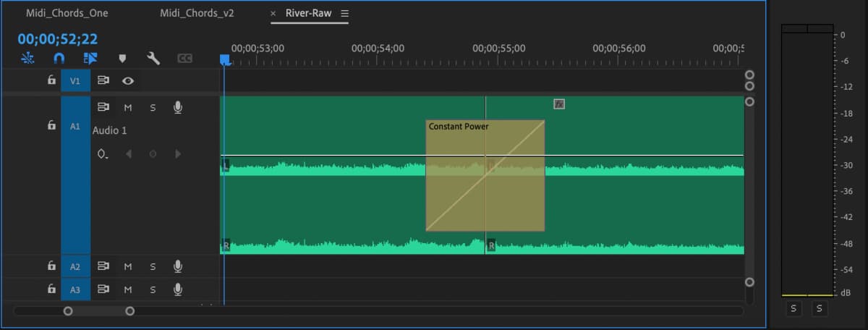Image resolution: width=868 pixels, height=330 pixels.
Task: Click ruler at 00;00;53;00
Action: (258, 48)
